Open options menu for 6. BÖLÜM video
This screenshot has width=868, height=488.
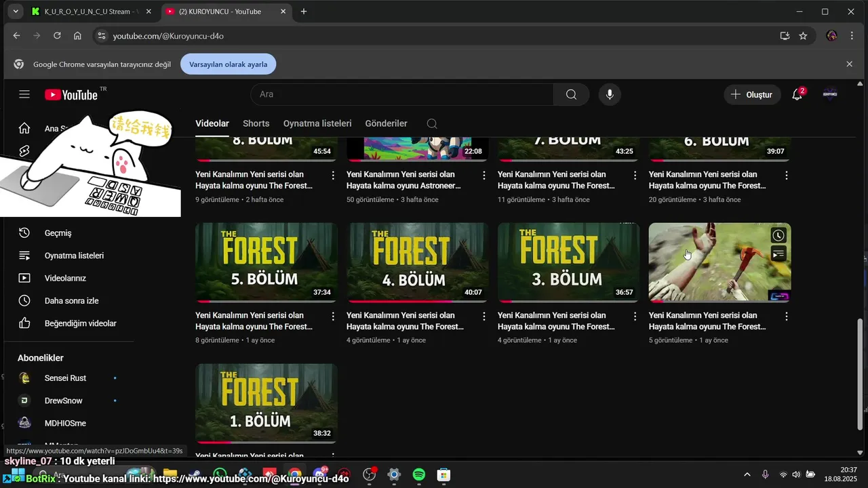point(787,175)
